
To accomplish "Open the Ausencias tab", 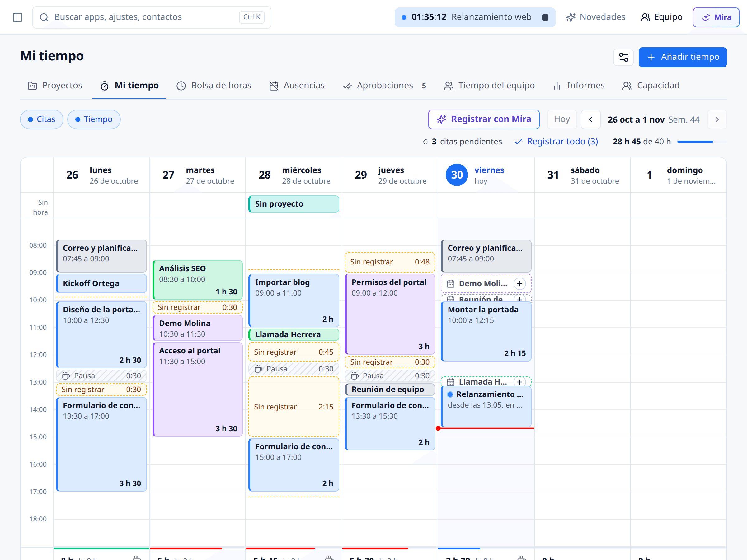I will 297,86.
